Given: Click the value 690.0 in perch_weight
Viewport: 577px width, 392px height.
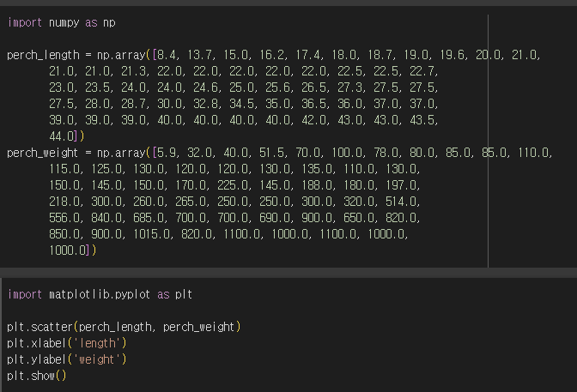Looking at the screenshot, I should (275, 218).
